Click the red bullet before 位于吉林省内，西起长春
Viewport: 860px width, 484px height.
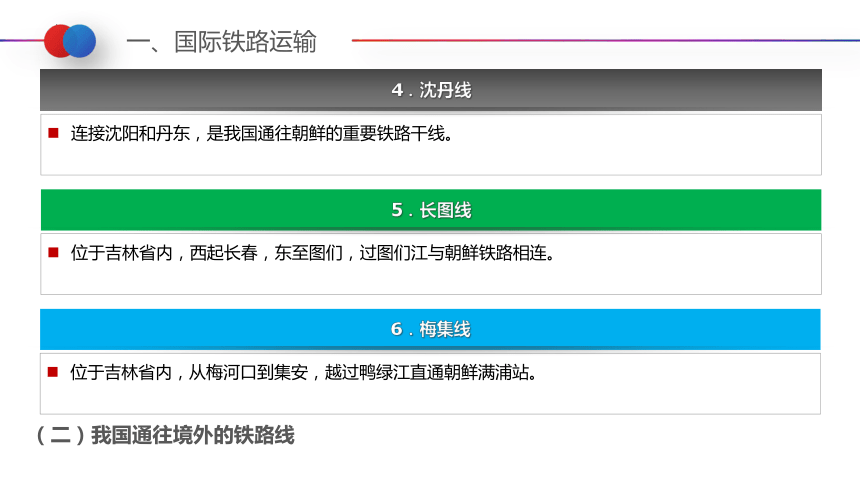[x=53, y=252]
